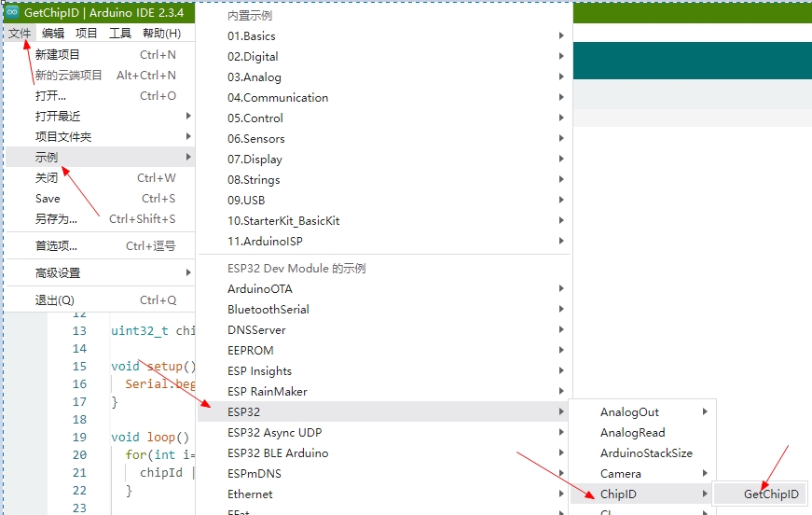Expand Camera submenu
This screenshot has height=515, width=812.
click(x=642, y=474)
